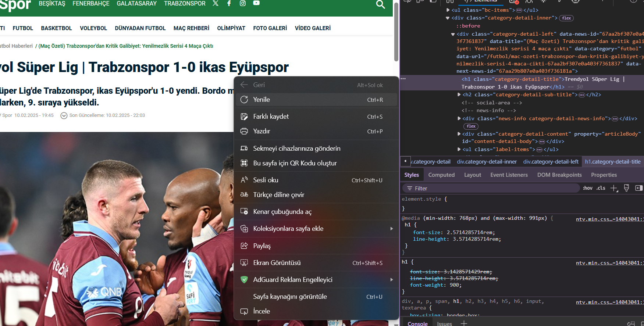This screenshot has width=644, height=326.
Task: Click the Farklı kaydet save icon
Action: [244, 117]
